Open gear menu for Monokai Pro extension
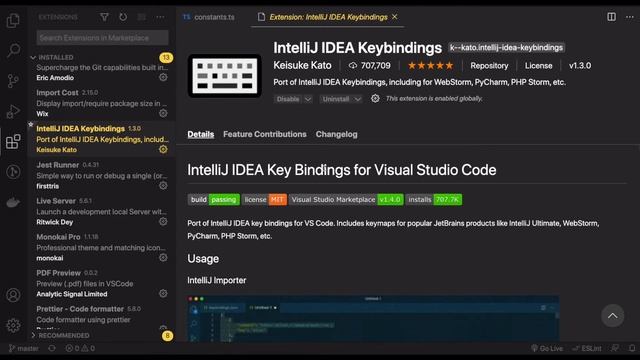The image size is (640, 360). tap(163, 257)
